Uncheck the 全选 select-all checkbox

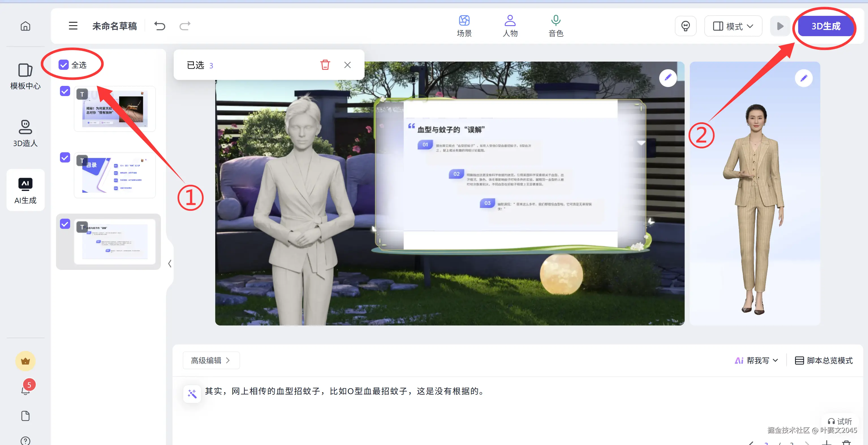pyautogui.click(x=63, y=65)
